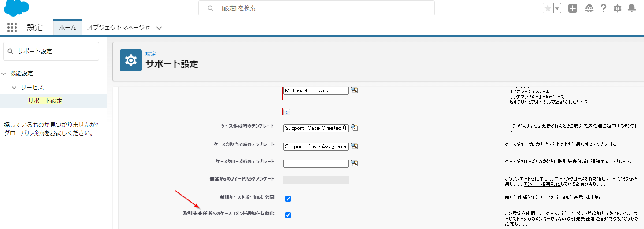Image resolution: width=644 pixels, height=229 pixels.
Task: Click the 設定 app name label
Action: [x=35, y=27]
